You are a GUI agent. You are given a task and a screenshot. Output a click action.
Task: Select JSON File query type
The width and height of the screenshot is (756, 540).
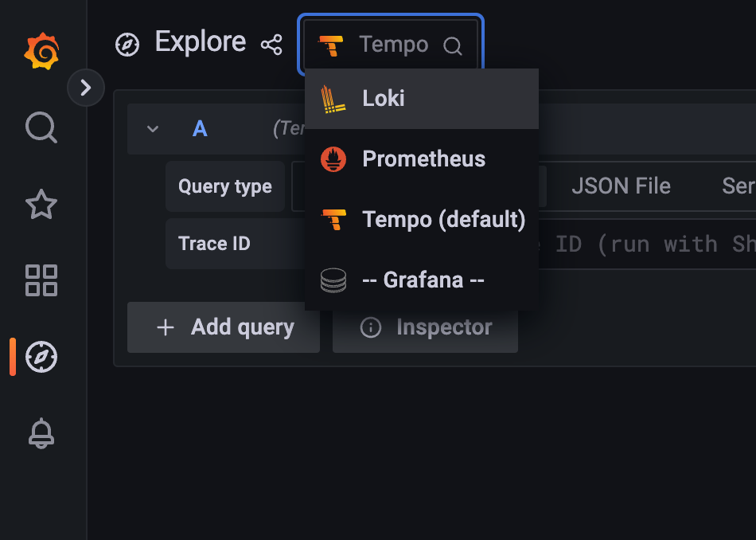click(621, 186)
